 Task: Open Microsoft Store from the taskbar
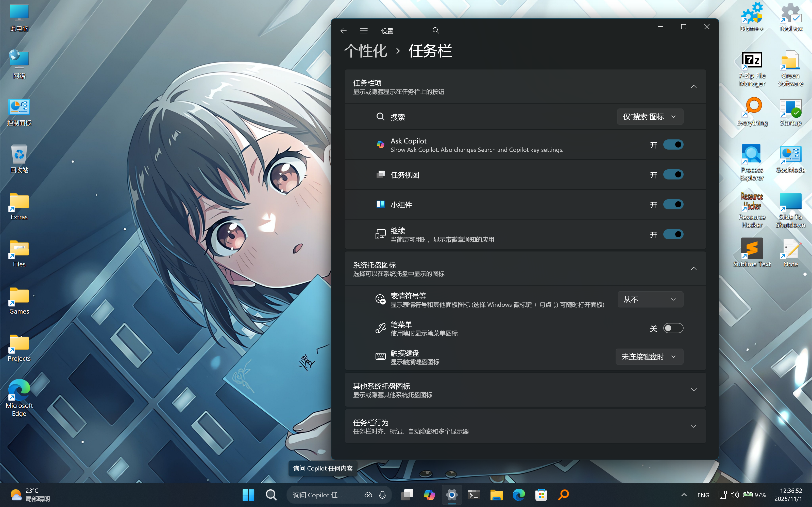(541, 495)
